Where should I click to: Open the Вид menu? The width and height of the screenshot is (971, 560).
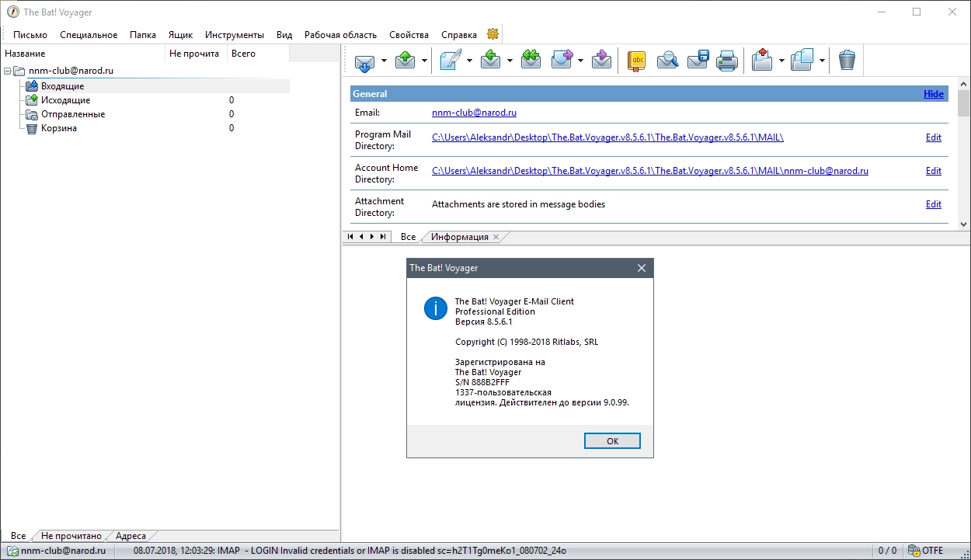pyautogui.click(x=284, y=35)
